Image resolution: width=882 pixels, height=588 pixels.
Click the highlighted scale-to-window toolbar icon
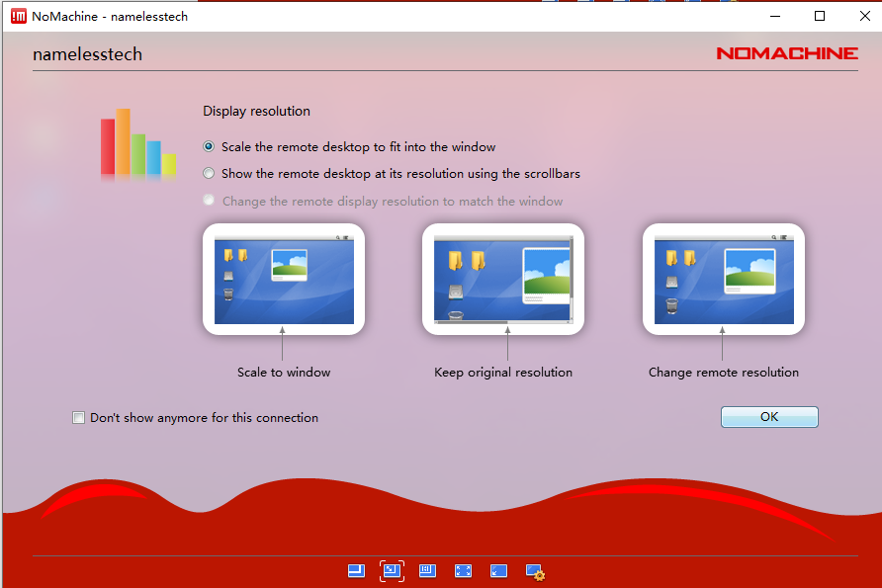point(392,571)
